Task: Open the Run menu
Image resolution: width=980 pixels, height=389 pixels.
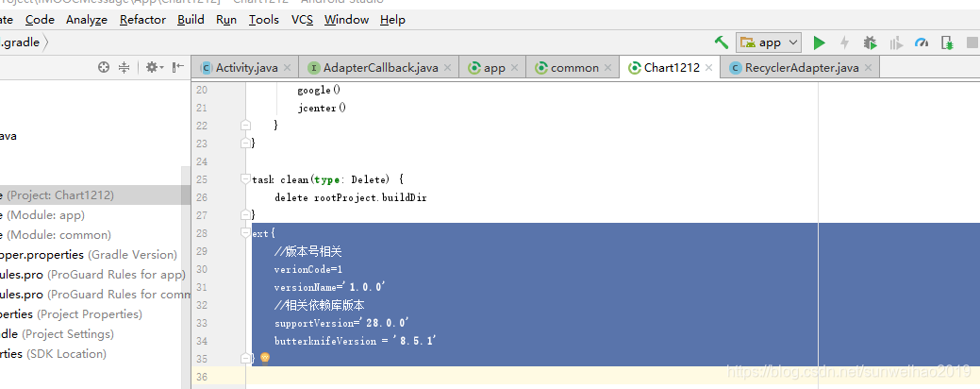Action: [226, 20]
